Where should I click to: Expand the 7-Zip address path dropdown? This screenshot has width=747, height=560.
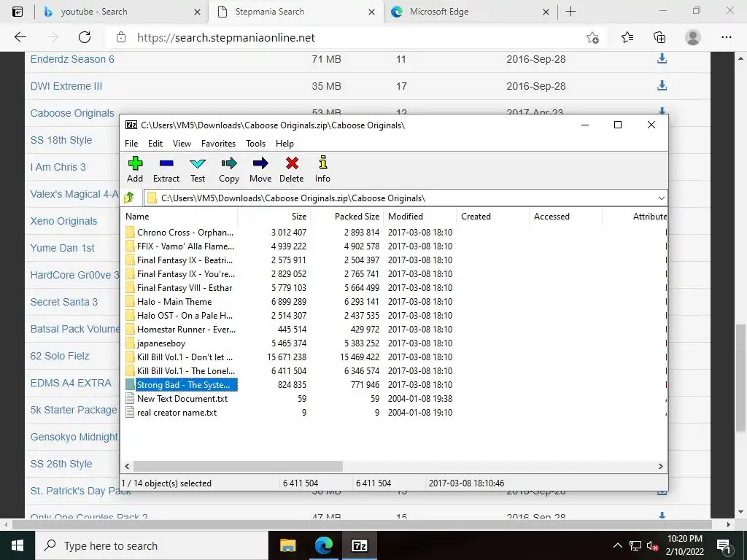[661, 198]
